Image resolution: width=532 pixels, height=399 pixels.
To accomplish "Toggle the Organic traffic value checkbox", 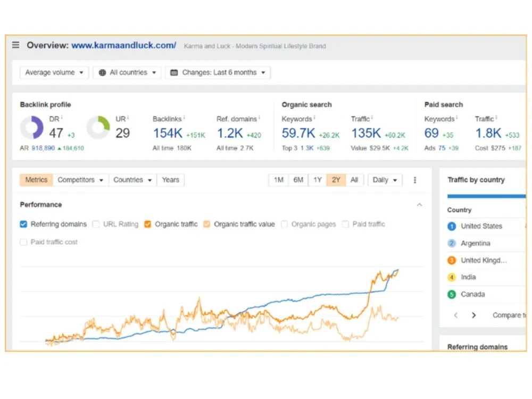I will click(206, 225).
